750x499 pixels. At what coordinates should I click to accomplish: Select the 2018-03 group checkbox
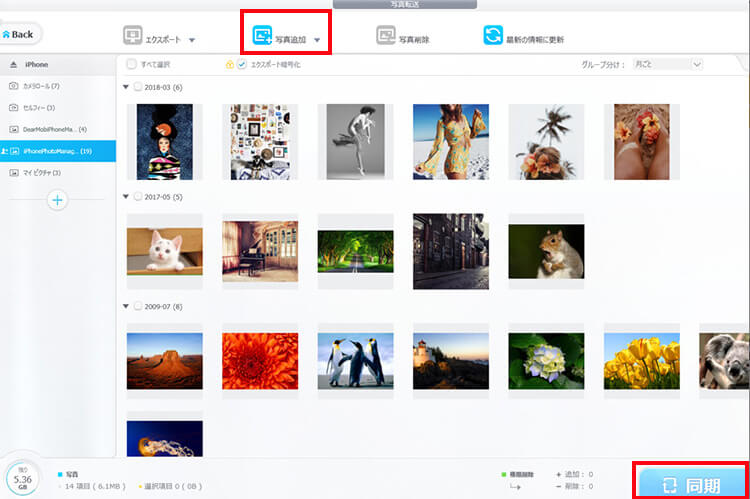click(x=138, y=87)
